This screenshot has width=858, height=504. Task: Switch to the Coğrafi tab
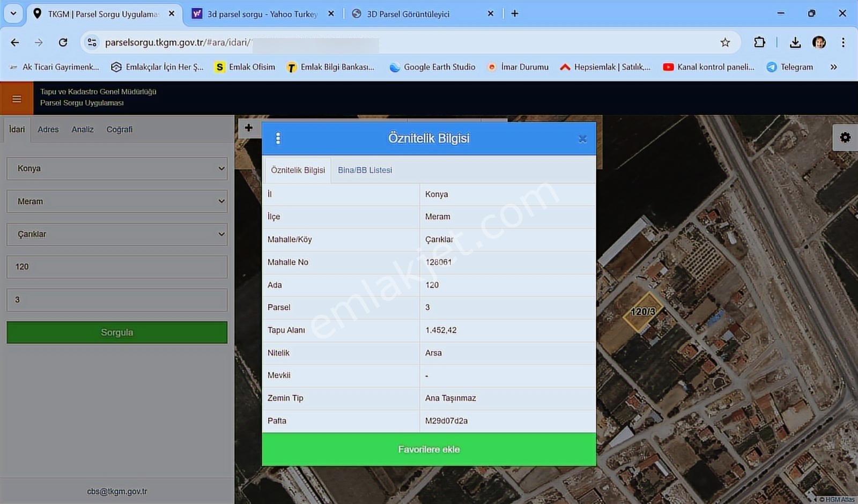[119, 129]
